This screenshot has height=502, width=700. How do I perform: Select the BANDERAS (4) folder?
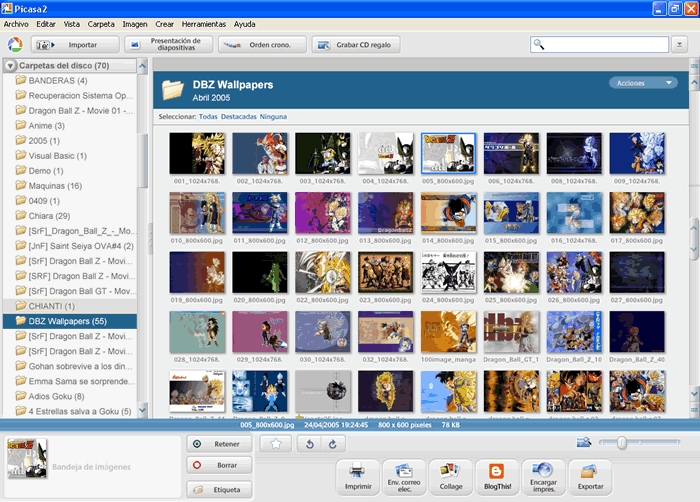[x=70, y=80]
